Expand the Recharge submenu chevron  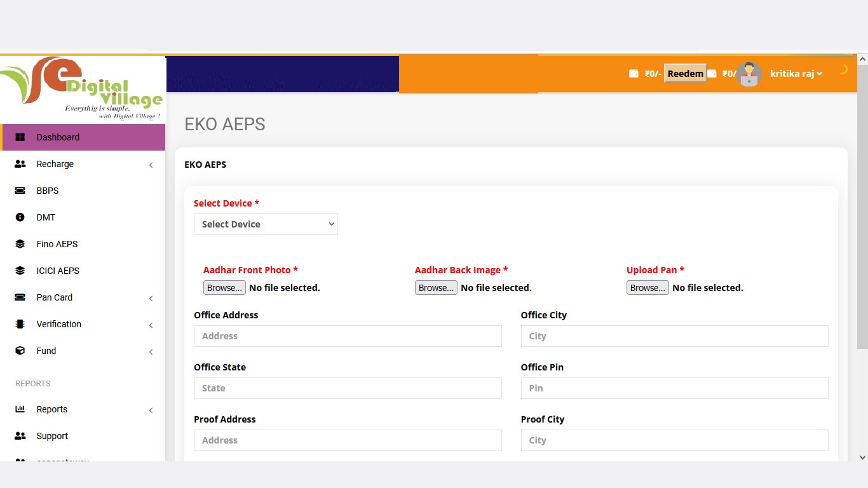point(151,165)
